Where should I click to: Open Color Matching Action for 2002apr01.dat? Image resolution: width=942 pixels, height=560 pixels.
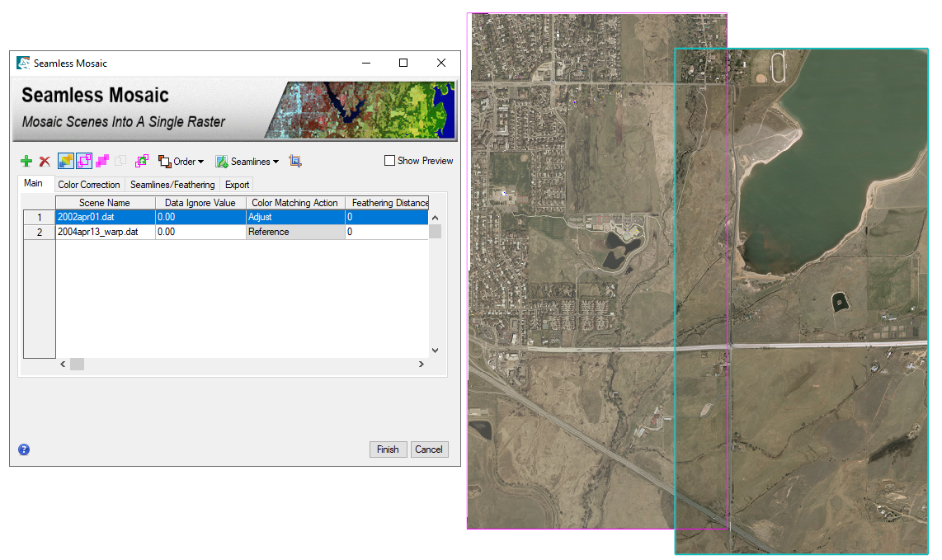(294, 217)
